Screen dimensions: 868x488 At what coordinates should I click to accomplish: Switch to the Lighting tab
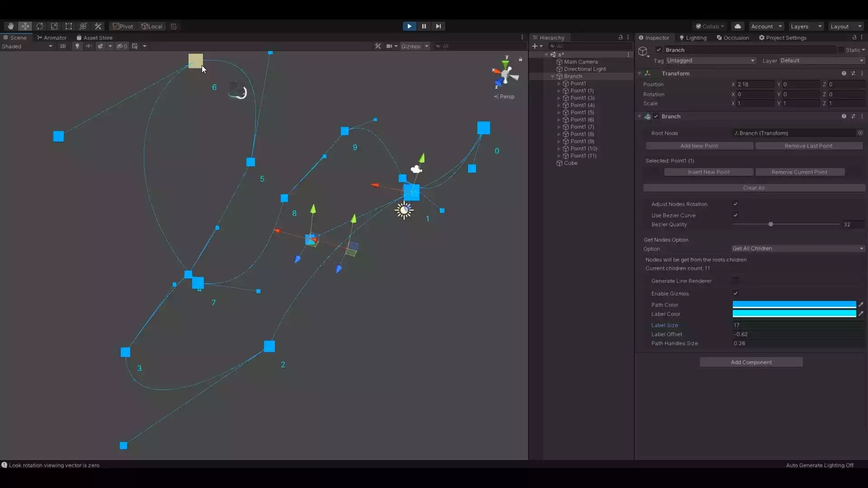(693, 38)
